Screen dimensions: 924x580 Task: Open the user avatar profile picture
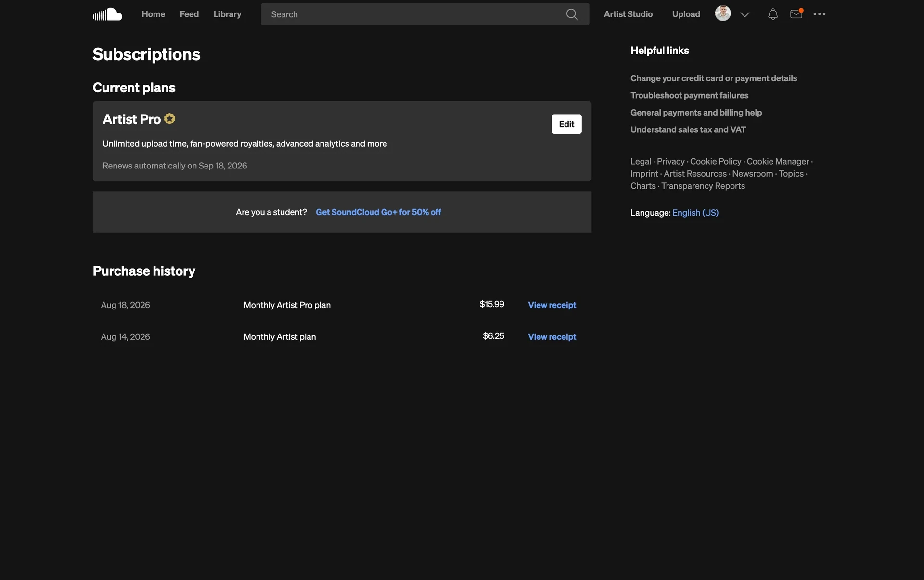click(x=723, y=13)
